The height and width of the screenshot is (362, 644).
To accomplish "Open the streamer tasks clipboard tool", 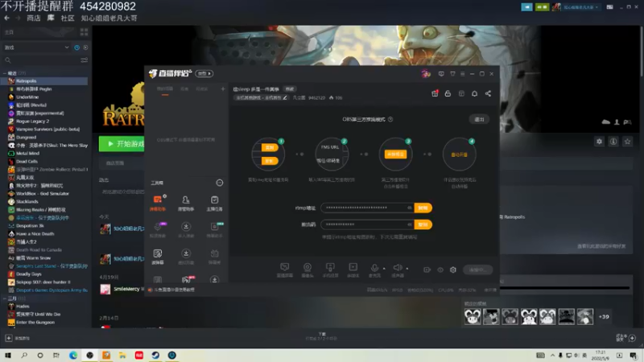I will pyautogui.click(x=214, y=203).
